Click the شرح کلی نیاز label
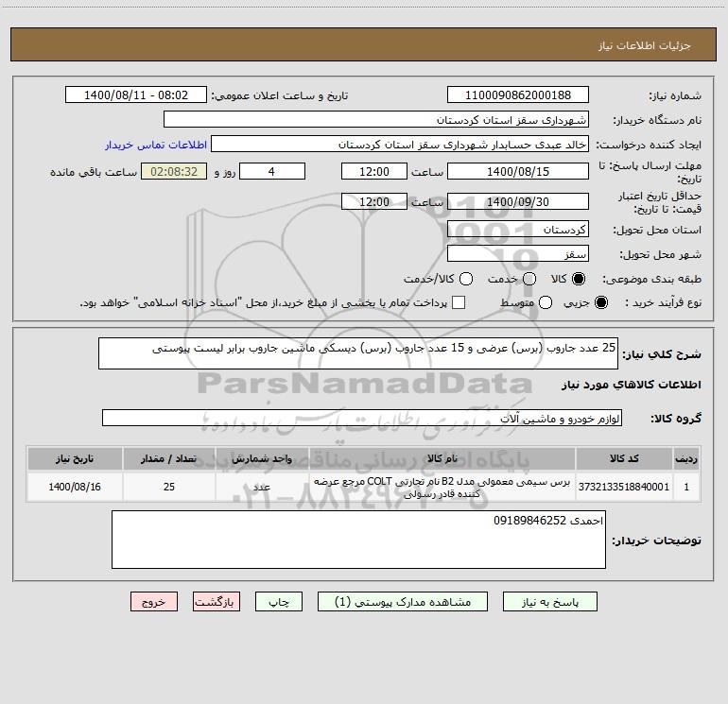Viewport: 728px width, 704px height. [x=662, y=354]
